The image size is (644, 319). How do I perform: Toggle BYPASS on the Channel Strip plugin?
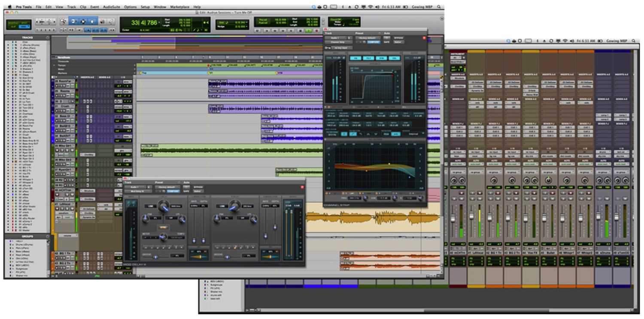point(399,38)
